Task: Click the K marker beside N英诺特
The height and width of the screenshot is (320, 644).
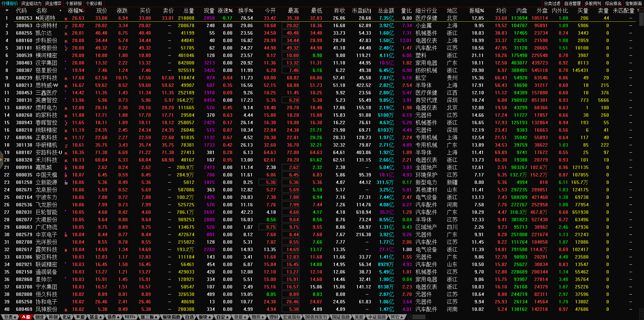Action: click(66, 19)
